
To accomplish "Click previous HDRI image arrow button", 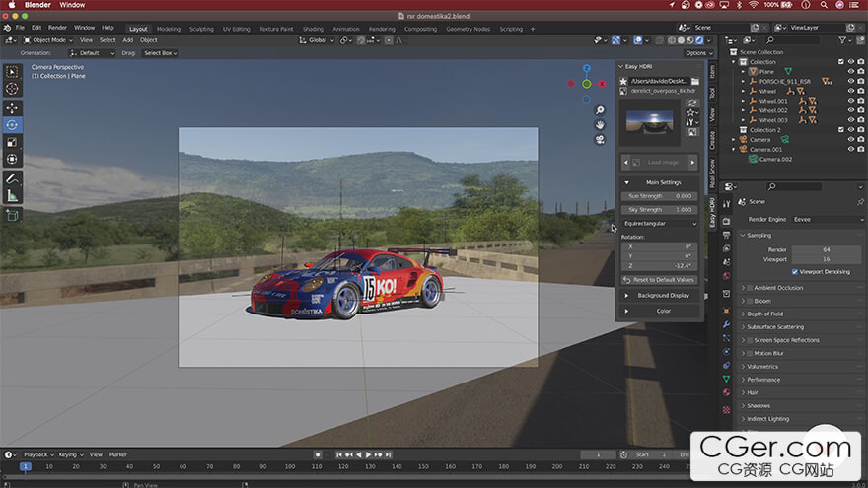I will click(x=626, y=163).
